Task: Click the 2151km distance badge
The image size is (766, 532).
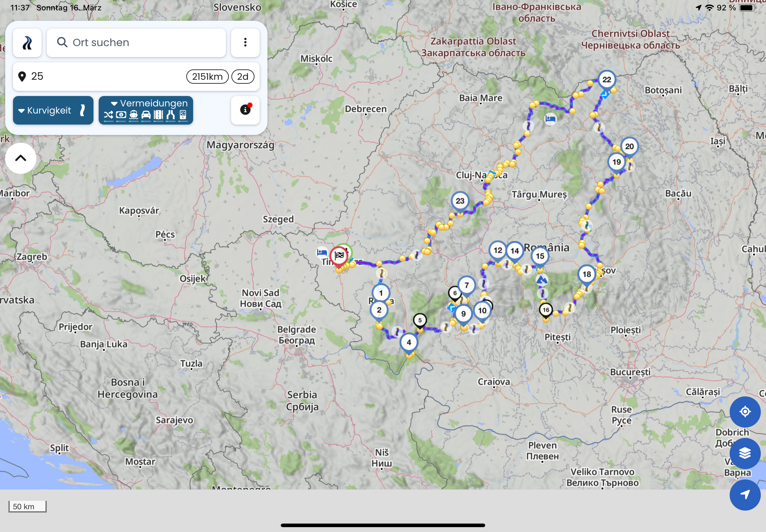Action: 207,77
